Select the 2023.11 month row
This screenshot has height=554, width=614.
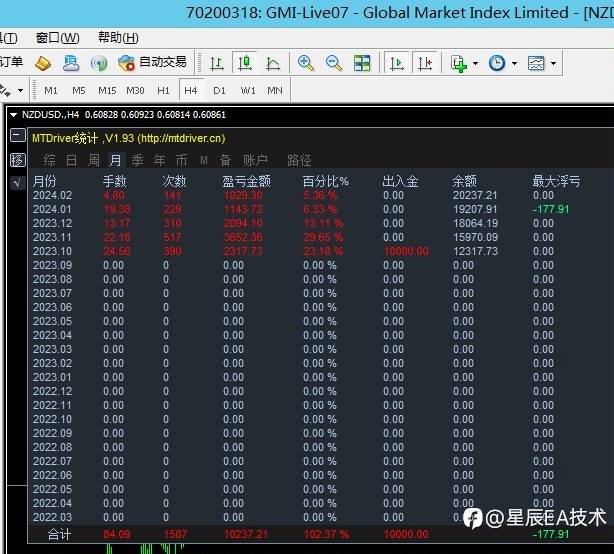point(321,237)
